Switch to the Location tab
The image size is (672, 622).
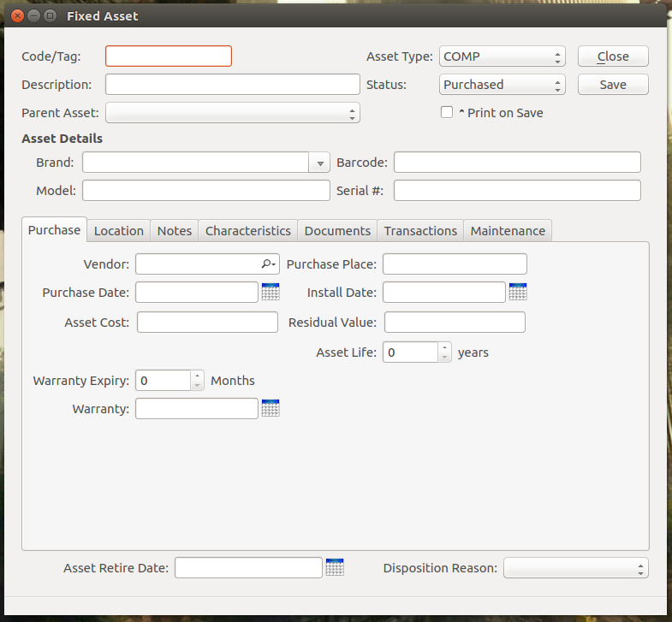[x=118, y=231]
